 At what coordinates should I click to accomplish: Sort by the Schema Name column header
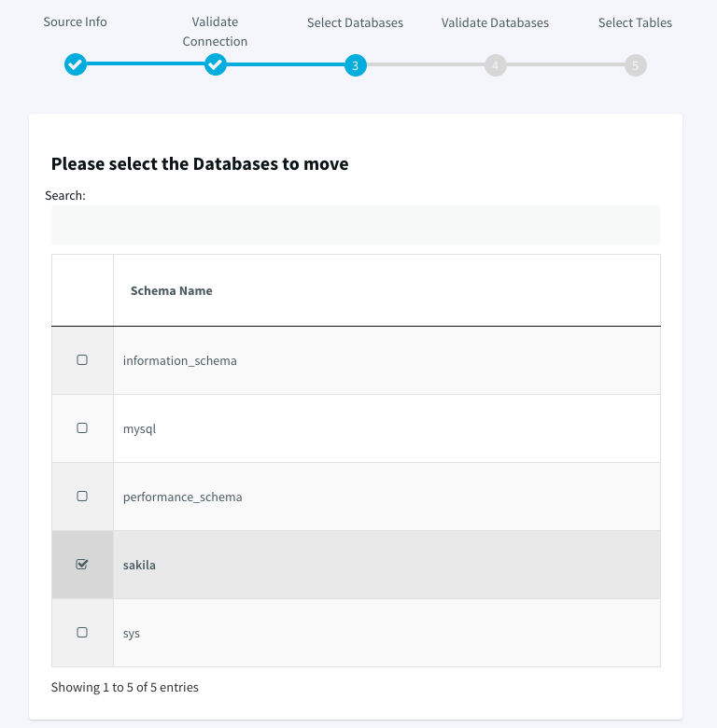[172, 290]
